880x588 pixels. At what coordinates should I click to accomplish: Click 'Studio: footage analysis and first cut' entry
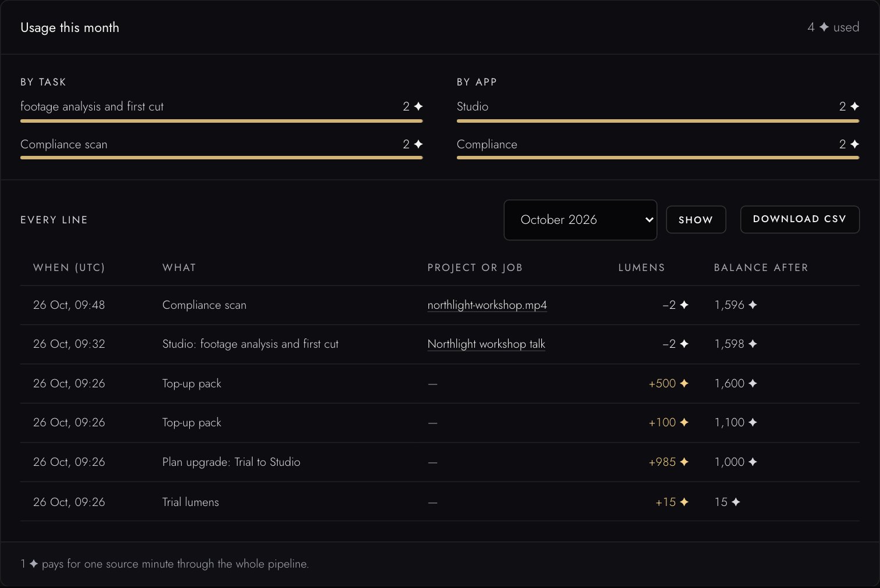click(250, 344)
